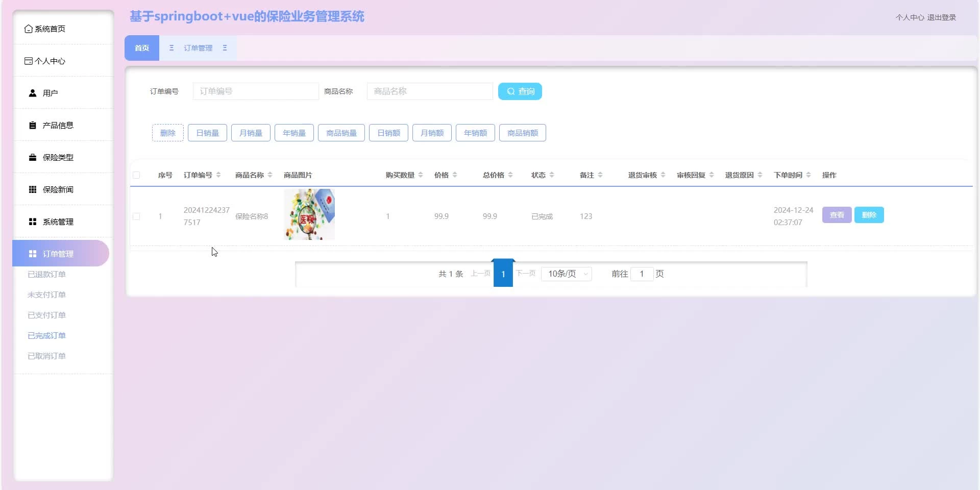
Task: Tick the select-all checkbox in table header
Action: [x=136, y=175]
